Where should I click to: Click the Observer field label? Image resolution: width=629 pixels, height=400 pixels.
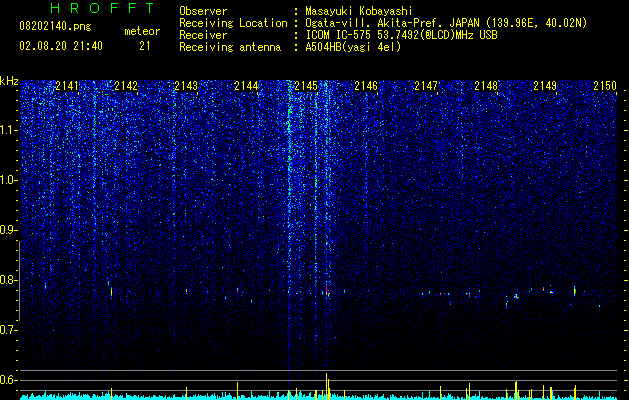(203, 11)
